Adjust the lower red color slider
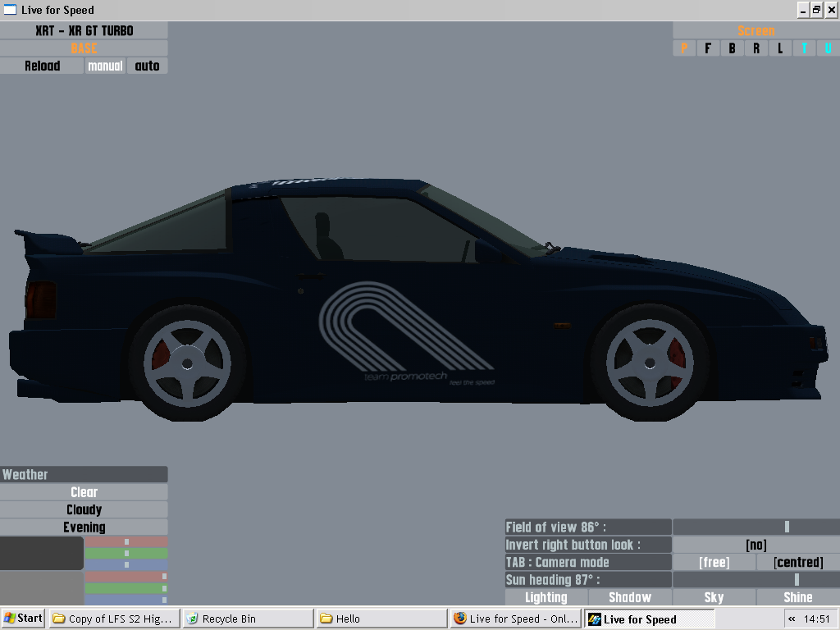840x630 pixels. tap(126, 577)
